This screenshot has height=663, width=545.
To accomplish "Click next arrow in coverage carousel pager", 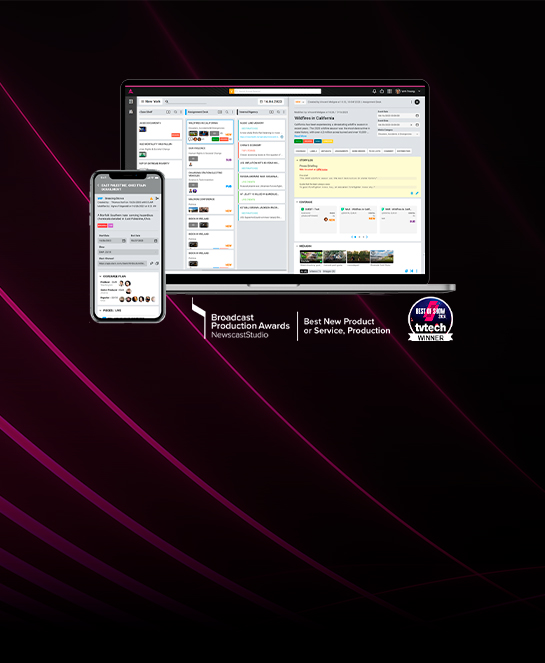I will click(x=367, y=237).
